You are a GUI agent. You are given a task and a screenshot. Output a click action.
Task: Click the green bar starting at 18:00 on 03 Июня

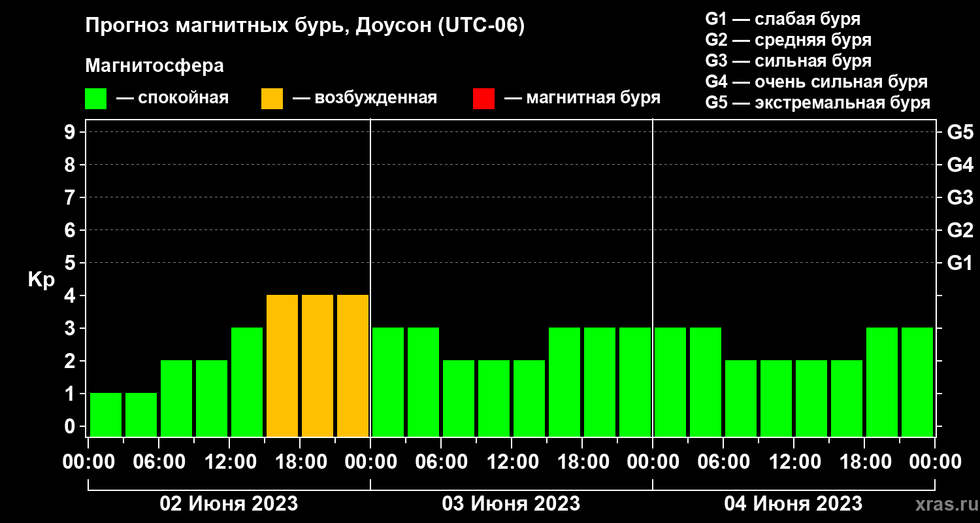(x=600, y=382)
